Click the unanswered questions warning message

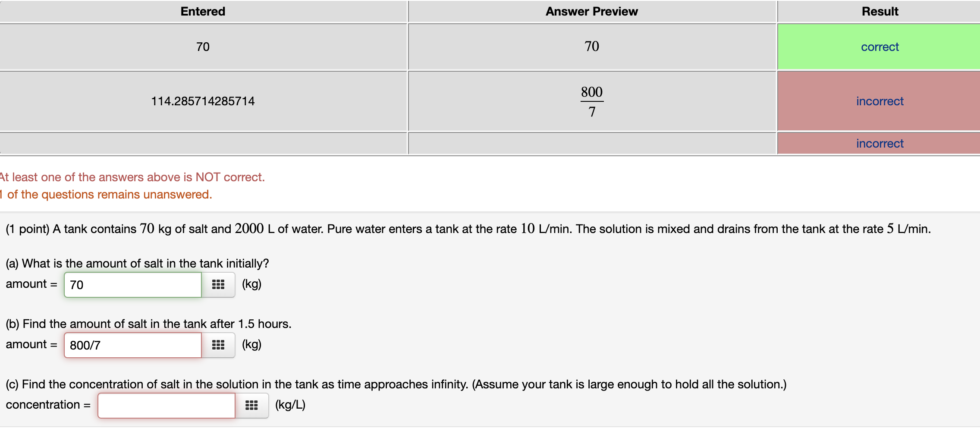point(106,194)
